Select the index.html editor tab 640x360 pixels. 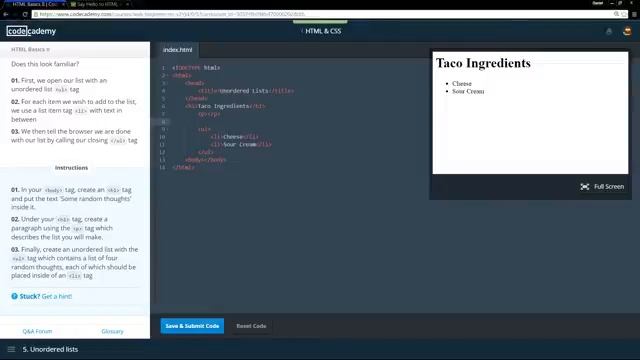(x=178, y=50)
